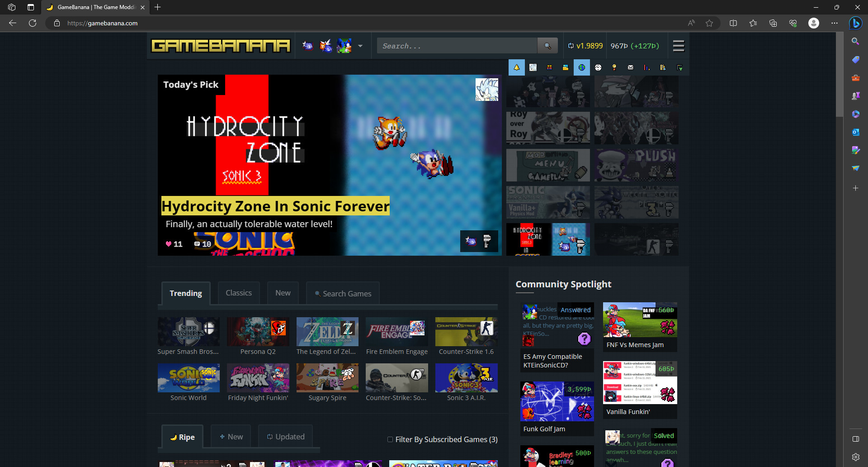Select PLUSH featured thumbnail
868x467 pixels.
(x=637, y=165)
